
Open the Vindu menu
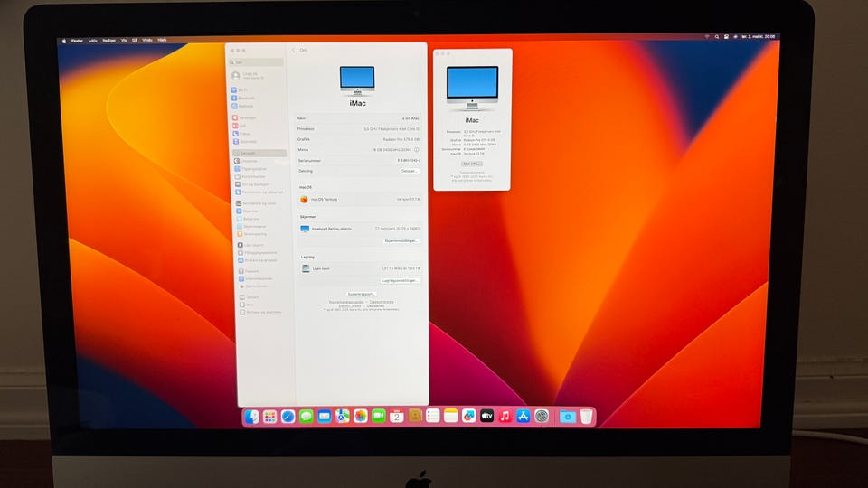click(x=146, y=41)
